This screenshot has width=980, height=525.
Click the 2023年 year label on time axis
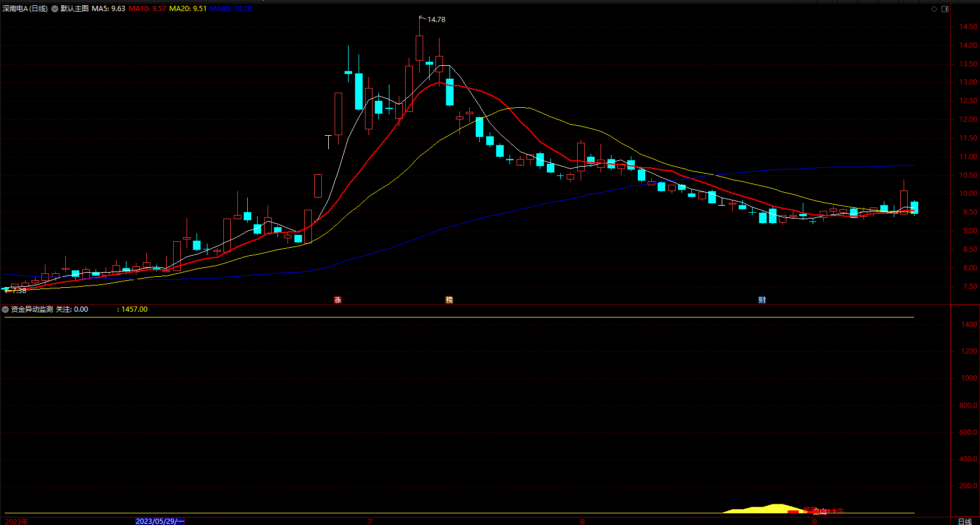16,522
